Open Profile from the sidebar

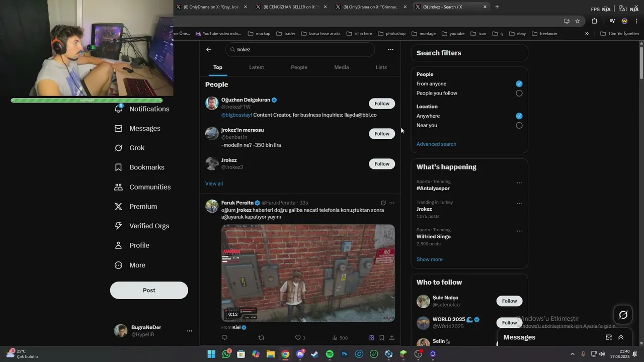(132, 245)
